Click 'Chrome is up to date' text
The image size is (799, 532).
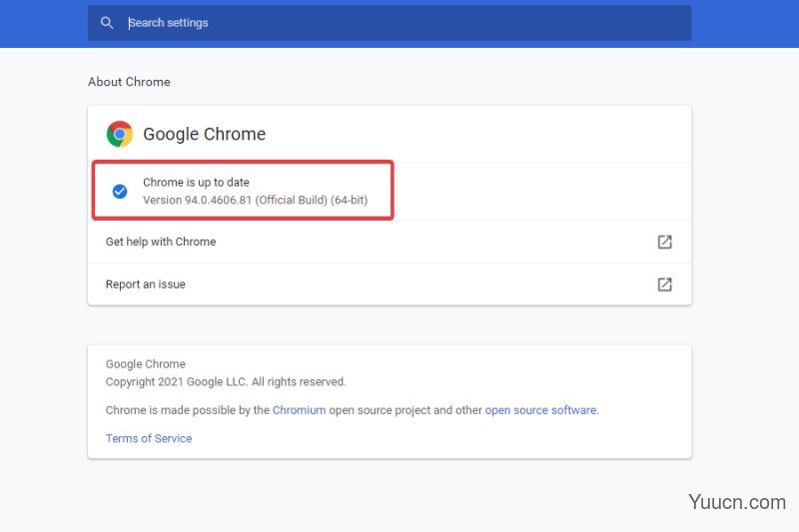click(196, 183)
